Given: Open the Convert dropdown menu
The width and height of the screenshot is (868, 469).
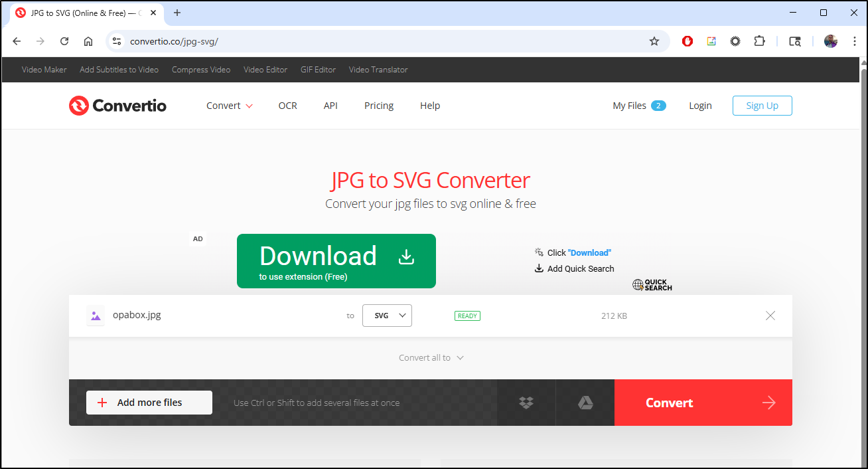Looking at the screenshot, I should click(x=230, y=106).
